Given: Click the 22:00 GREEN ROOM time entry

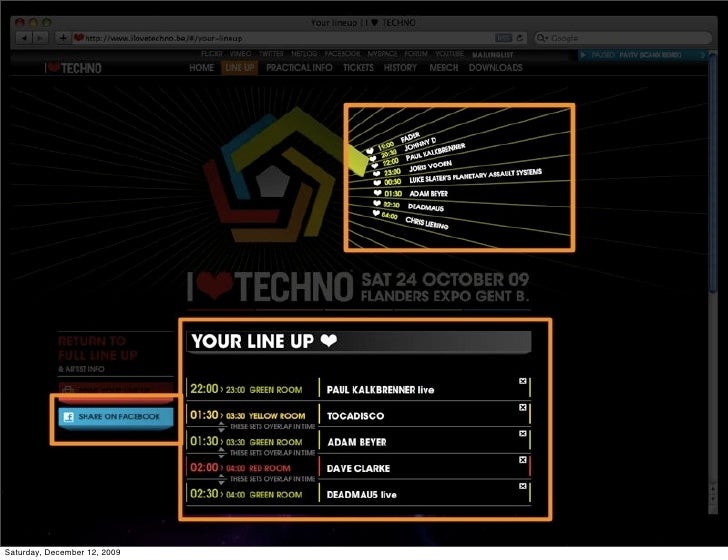Looking at the screenshot, I should coord(246,389).
